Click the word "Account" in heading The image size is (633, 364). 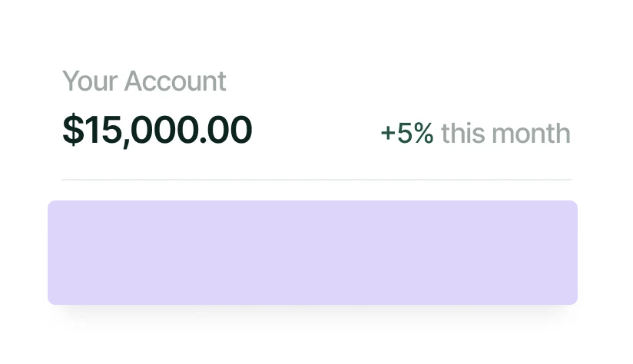click(175, 81)
